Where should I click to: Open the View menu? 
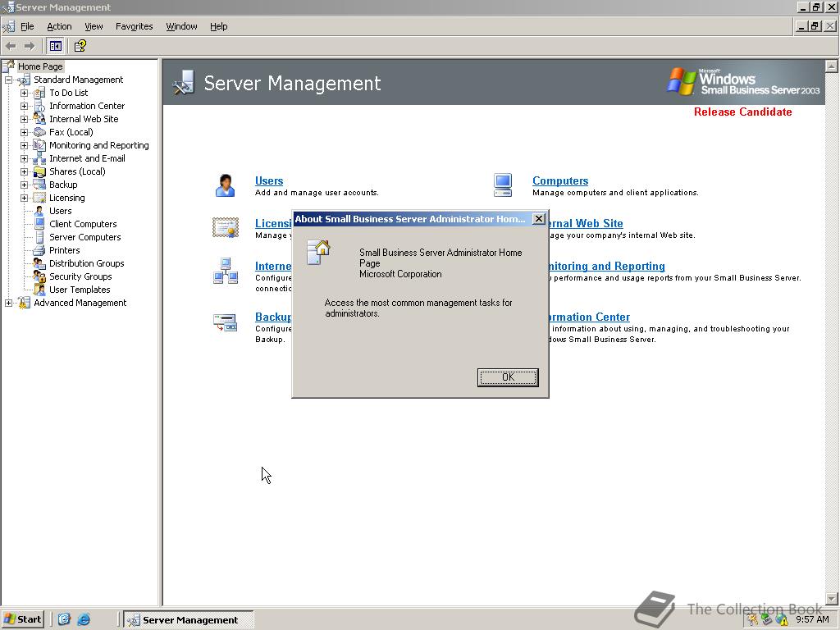(94, 26)
